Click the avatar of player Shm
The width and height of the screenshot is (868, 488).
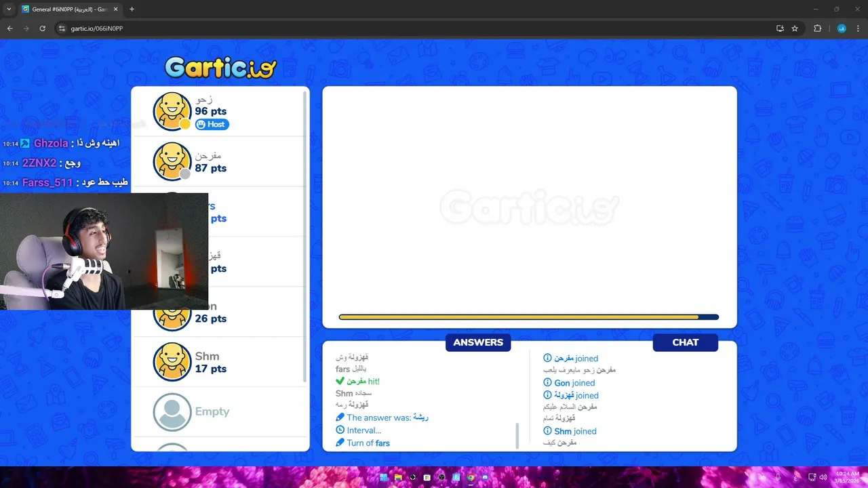coord(172,362)
